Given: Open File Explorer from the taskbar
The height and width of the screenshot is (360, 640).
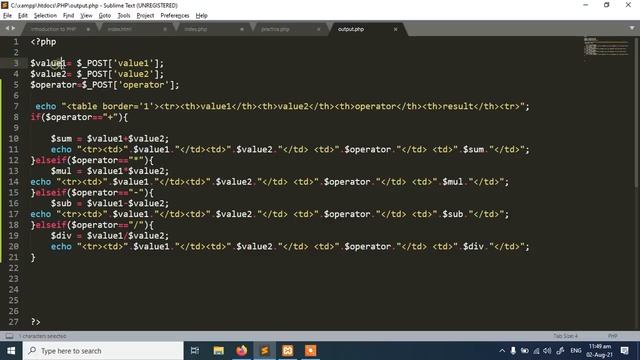Looking at the screenshot, I should tap(218, 351).
